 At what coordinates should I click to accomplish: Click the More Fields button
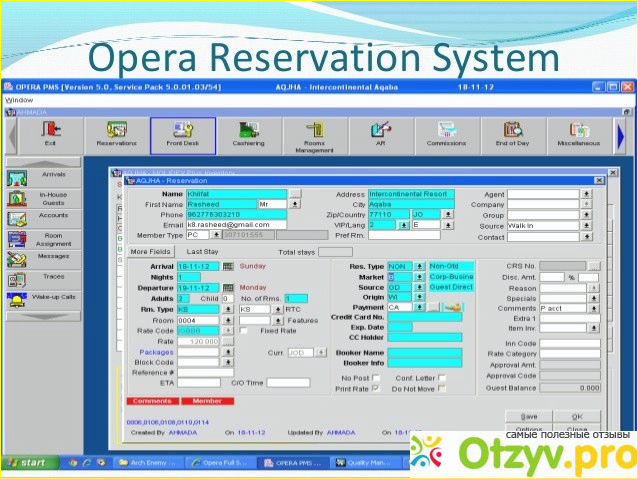(152, 252)
